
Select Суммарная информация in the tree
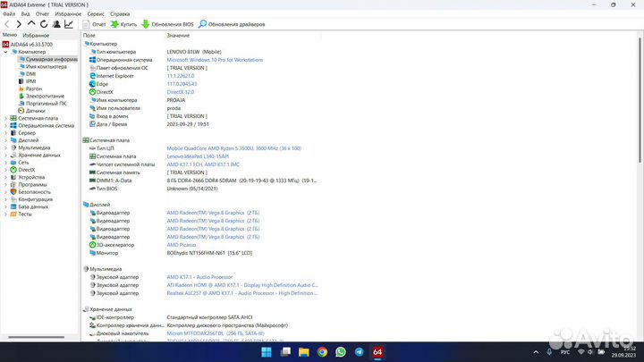(x=47, y=60)
